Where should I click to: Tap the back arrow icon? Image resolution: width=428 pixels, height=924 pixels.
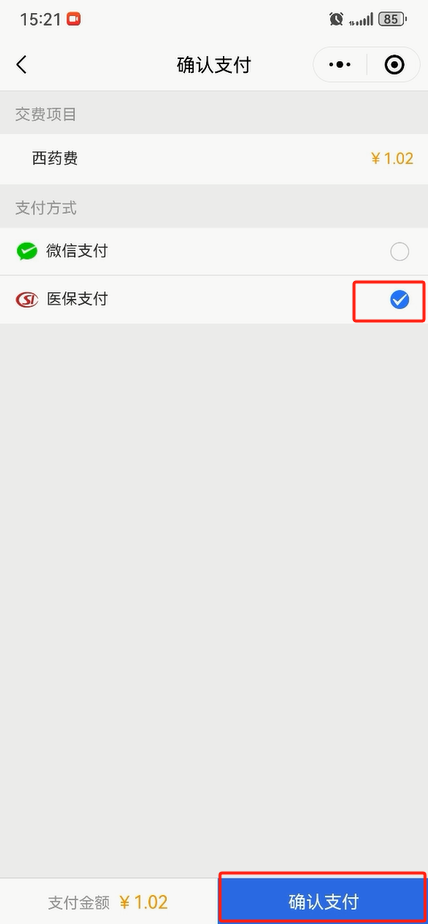22,65
